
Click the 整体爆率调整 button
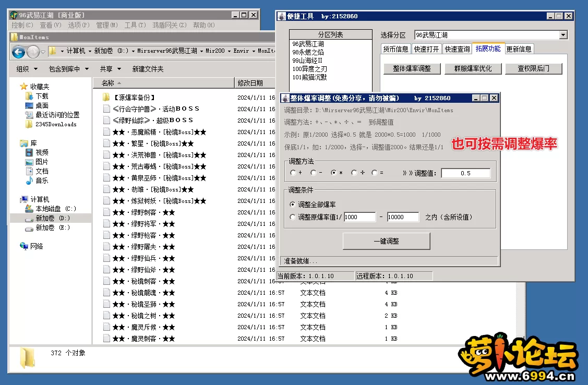[x=412, y=69]
